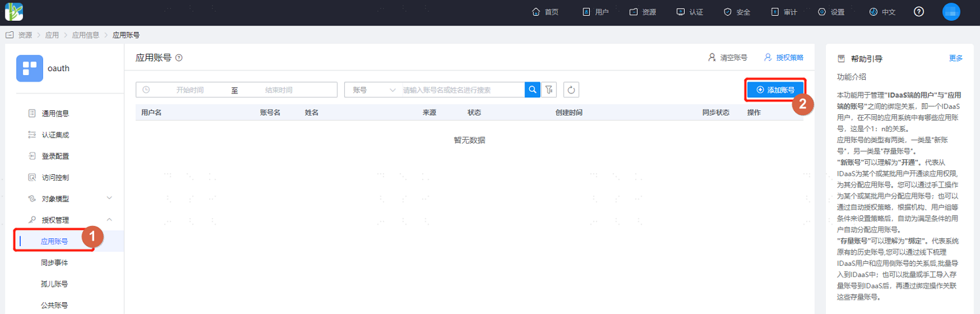The width and height of the screenshot is (980, 314).
Task: Click the 结束时间 date field
Action: 279,90
